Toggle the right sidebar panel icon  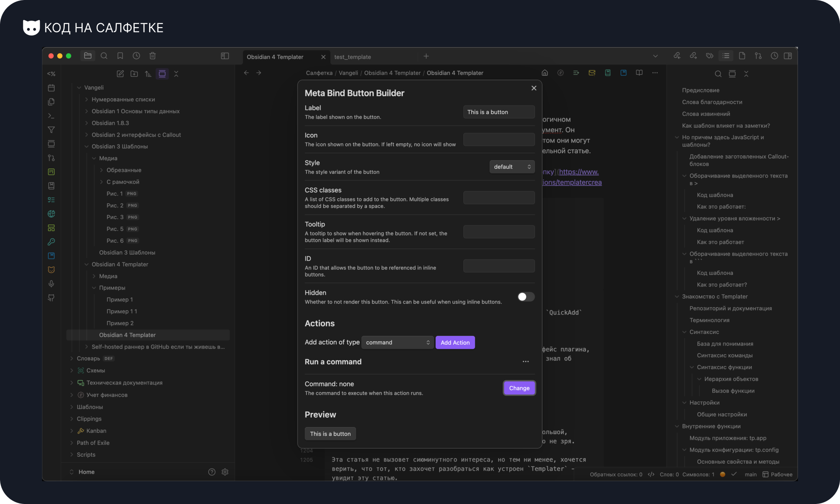(788, 56)
